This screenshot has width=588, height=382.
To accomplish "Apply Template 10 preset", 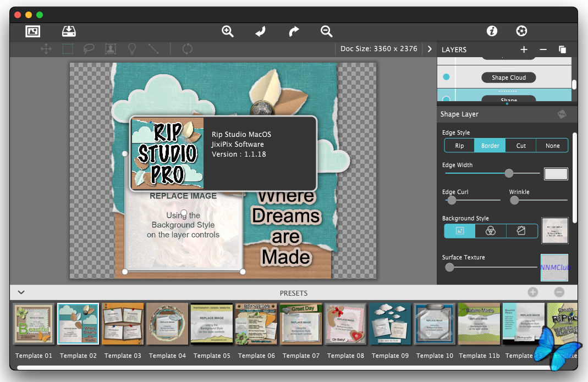I will (x=435, y=324).
